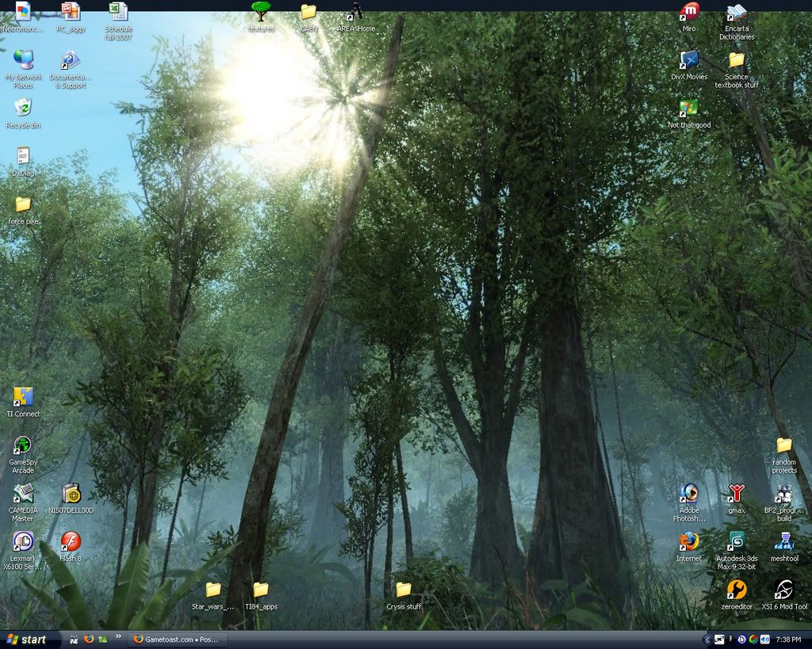Select Adobe Photoshop shortcut
Viewport: 812px width, 649px height.
click(x=689, y=502)
